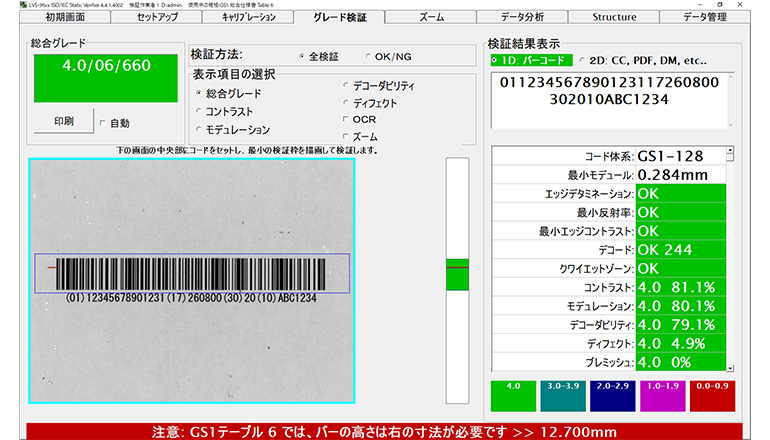770x440 pixels.
Task: Enable the ズーム checkbox option
Action: 346,137
